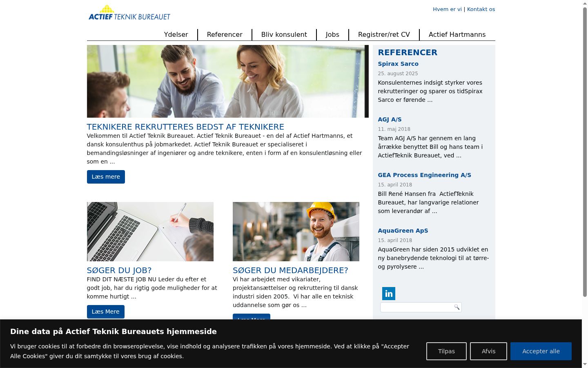Open the Spirax Sarco reference

398,64
